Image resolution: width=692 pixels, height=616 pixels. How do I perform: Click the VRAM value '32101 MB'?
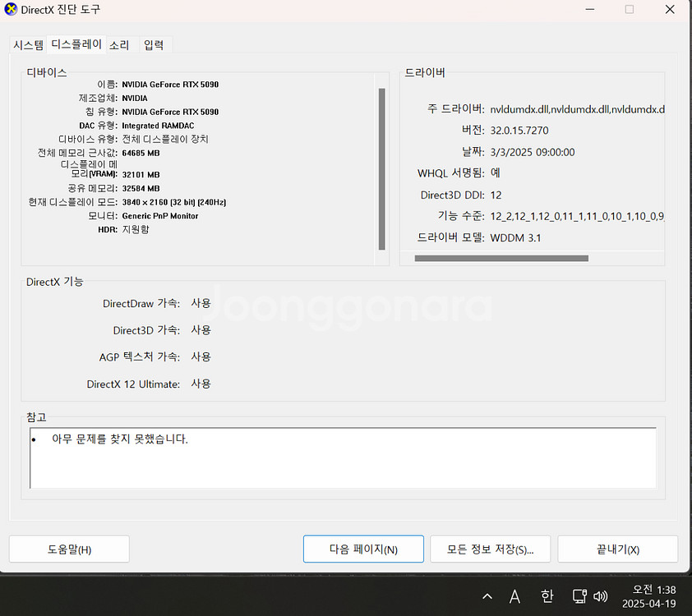click(141, 175)
